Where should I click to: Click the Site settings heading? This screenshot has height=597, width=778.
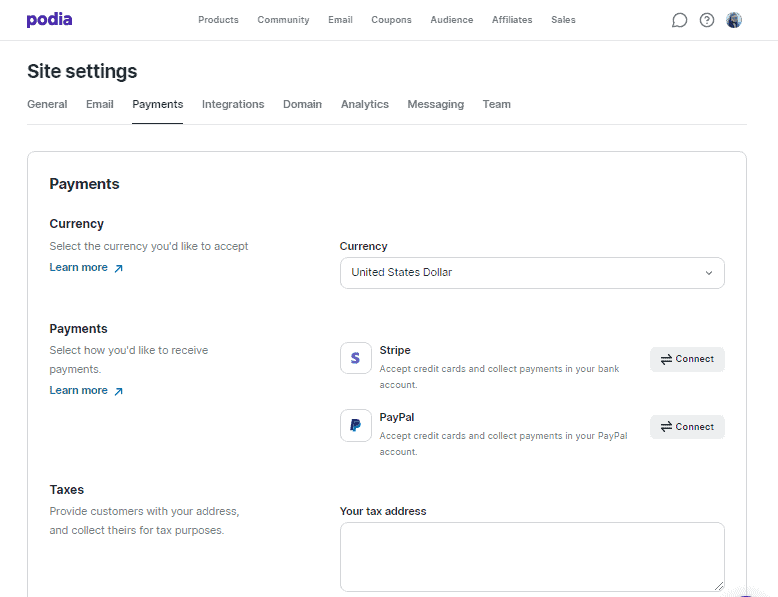82,71
